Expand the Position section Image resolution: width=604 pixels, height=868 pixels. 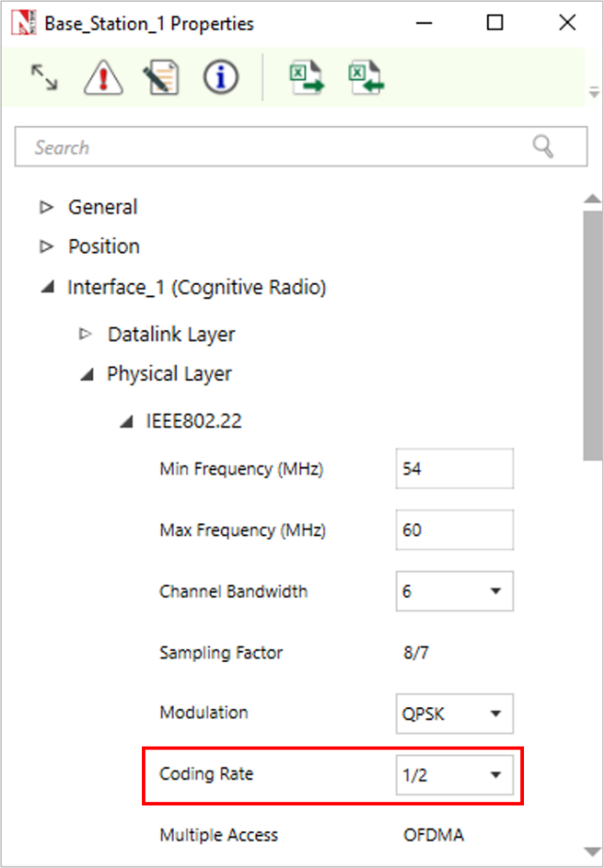(x=46, y=246)
